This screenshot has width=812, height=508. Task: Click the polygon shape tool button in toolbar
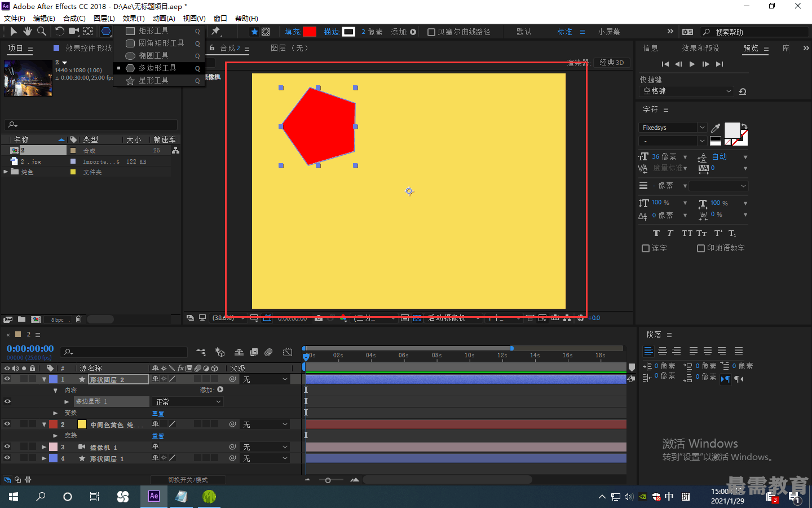(x=106, y=32)
